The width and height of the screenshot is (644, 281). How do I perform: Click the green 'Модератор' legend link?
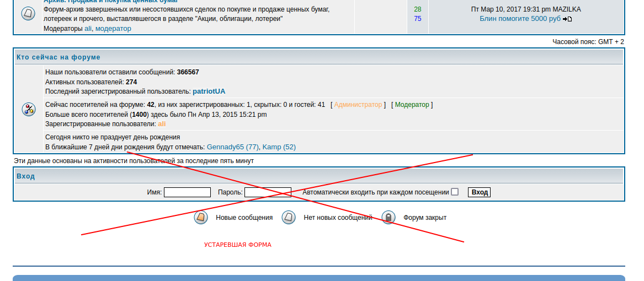(x=412, y=105)
